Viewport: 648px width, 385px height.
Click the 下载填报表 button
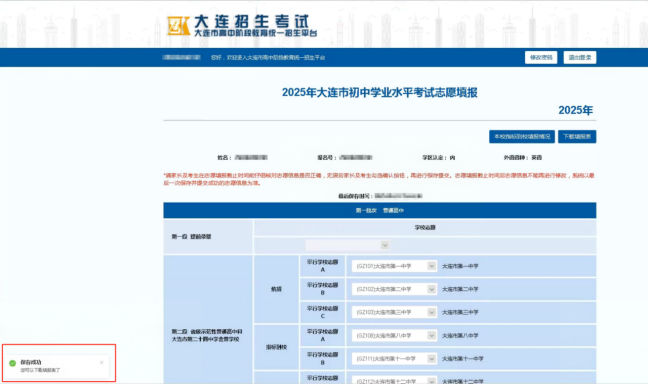tap(577, 137)
